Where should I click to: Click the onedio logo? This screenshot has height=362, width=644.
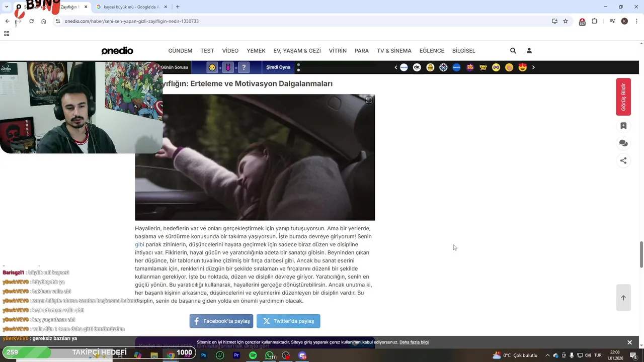(117, 51)
